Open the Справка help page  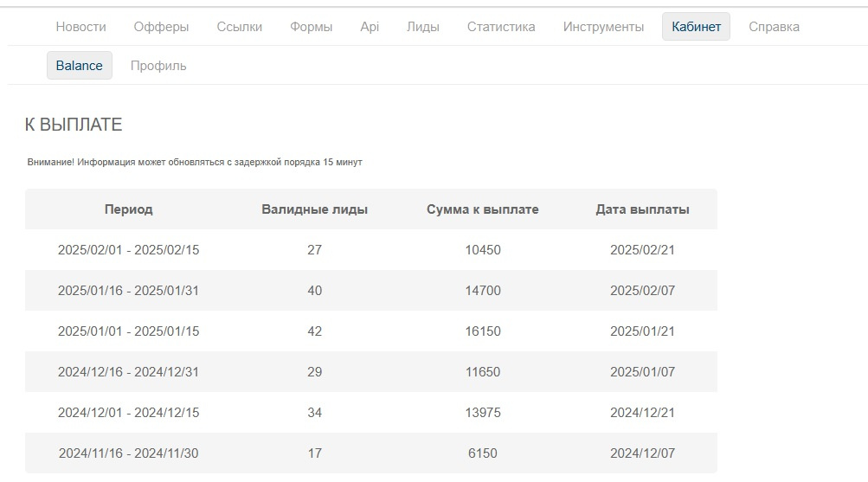pos(774,27)
